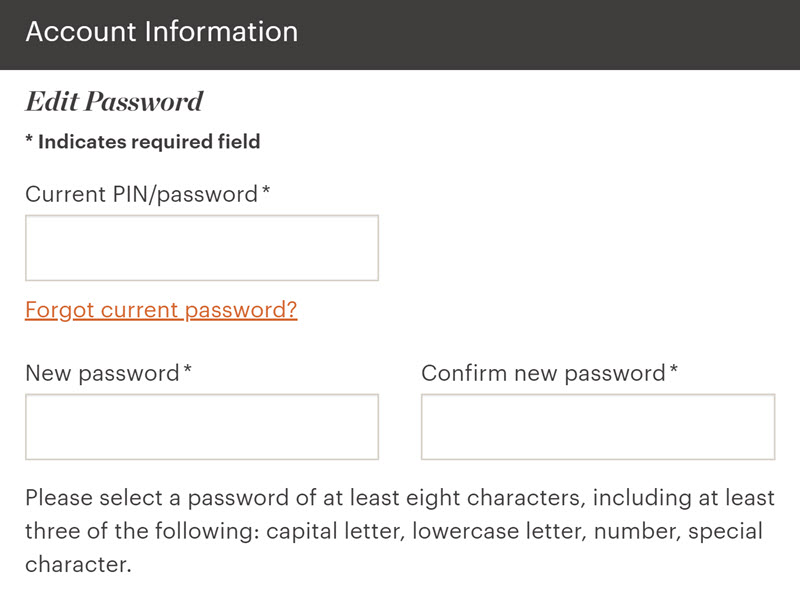
Task: Open the Forgot current password? link
Action: pos(161,310)
